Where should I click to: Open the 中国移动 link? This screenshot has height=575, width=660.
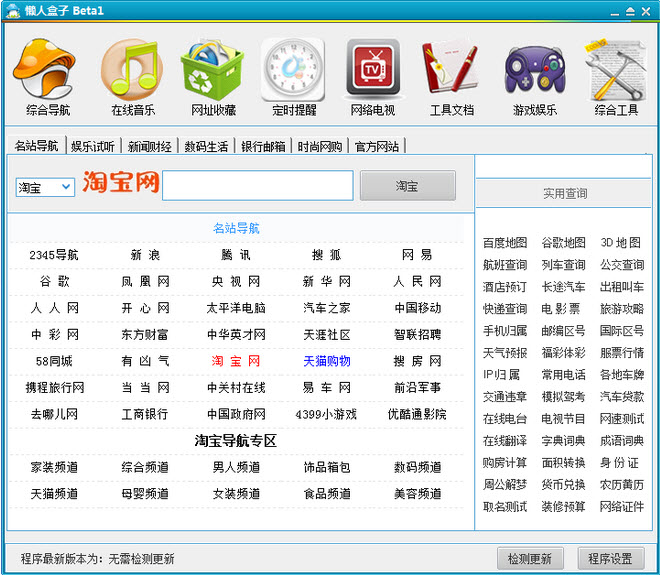(x=418, y=308)
